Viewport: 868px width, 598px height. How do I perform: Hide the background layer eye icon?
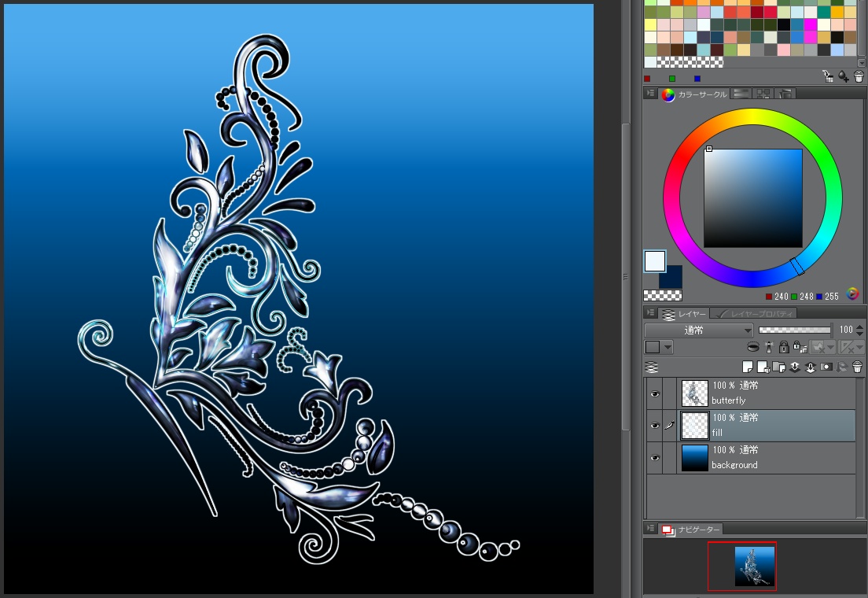[x=655, y=457]
